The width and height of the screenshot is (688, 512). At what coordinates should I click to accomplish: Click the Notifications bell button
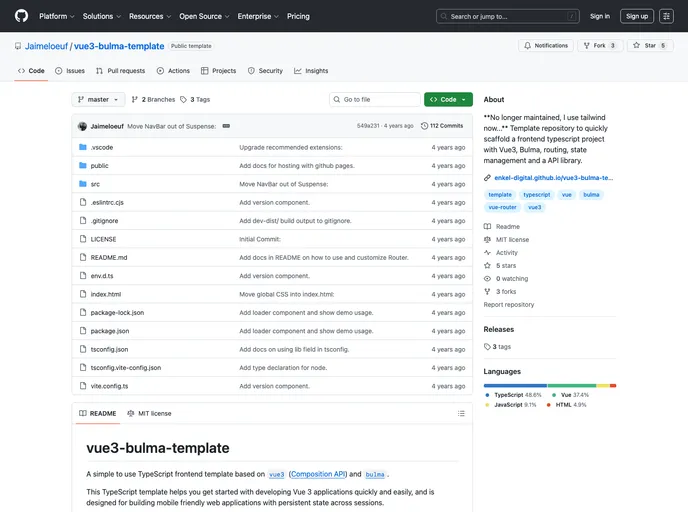[x=546, y=46]
